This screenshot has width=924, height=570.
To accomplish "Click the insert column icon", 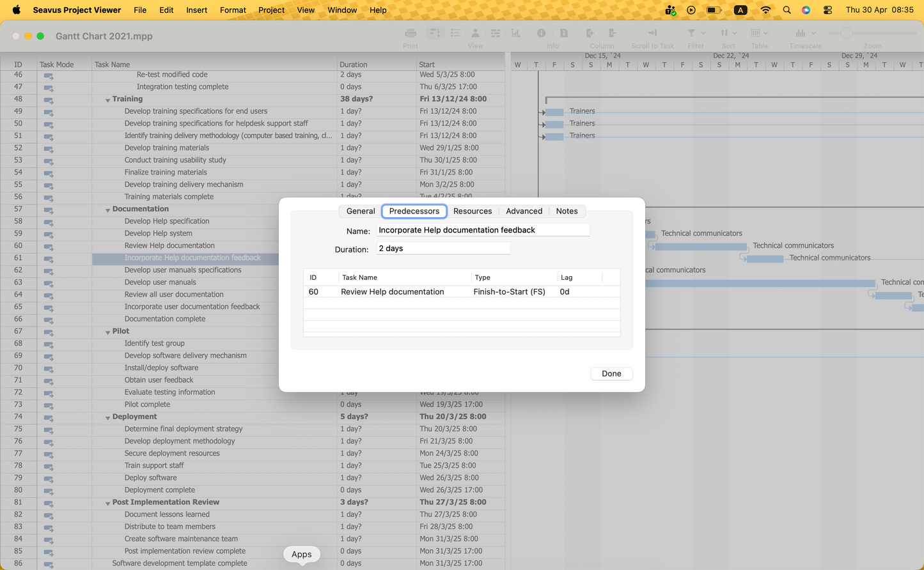I will 590,33.
